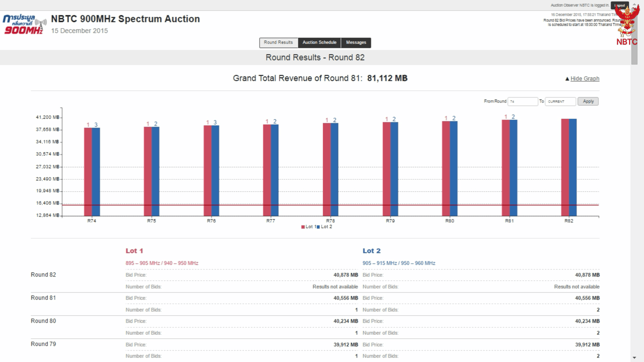Focus the From Round input field
The height and width of the screenshot is (362, 644).
[x=523, y=101]
